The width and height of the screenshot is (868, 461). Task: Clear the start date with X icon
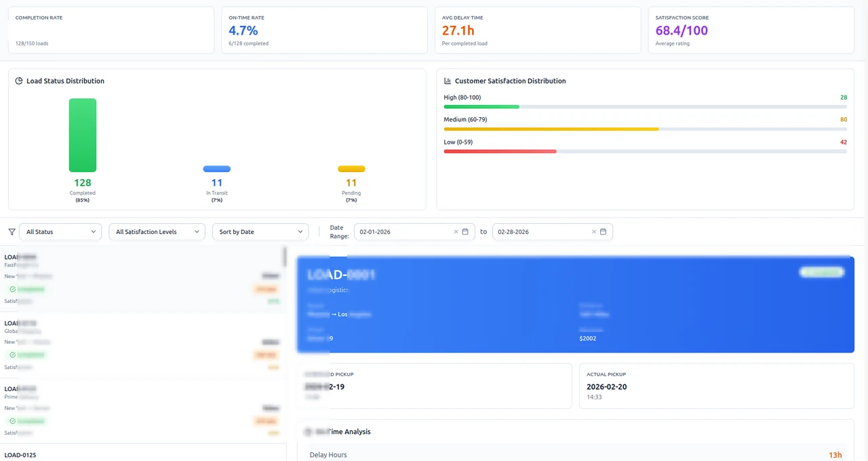[456, 232]
